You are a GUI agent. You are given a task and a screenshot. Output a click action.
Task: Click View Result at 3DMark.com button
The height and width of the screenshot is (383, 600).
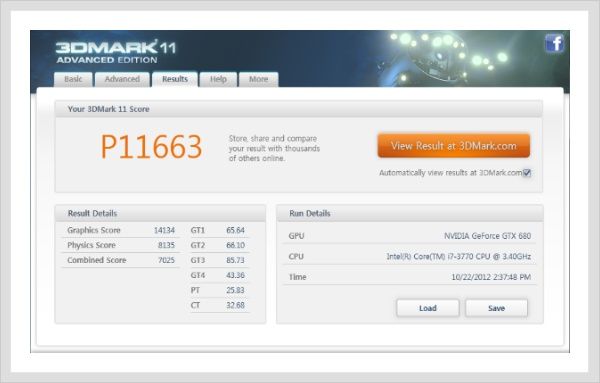pos(453,146)
